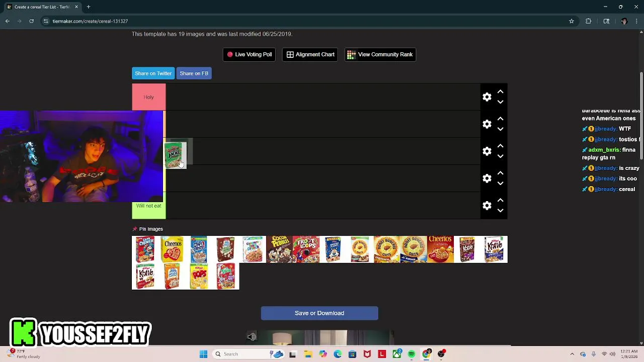This screenshot has height=362, width=644.
Task: Open the red L app on the taskbar
Action: tap(382, 354)
